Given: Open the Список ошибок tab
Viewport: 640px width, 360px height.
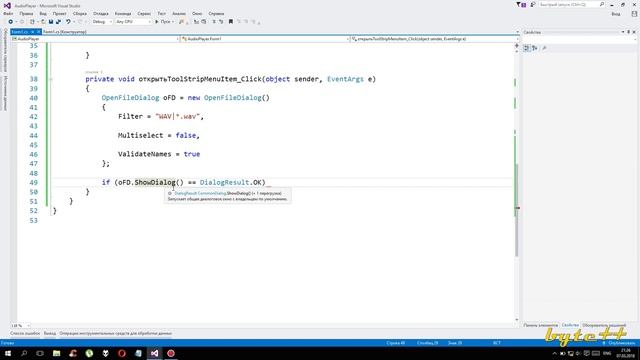Looking at the screenshot, I should (25, 333).
